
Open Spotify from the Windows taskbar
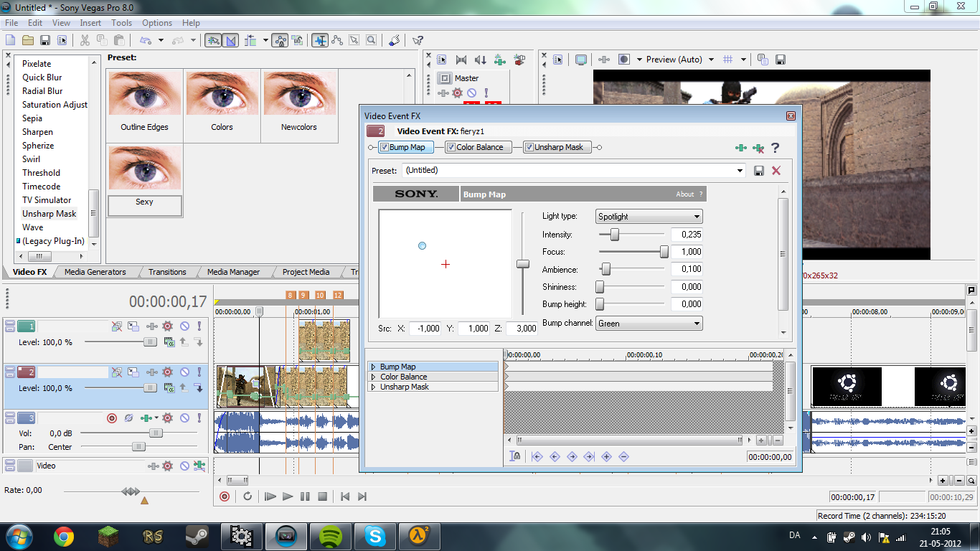[329, 536]
